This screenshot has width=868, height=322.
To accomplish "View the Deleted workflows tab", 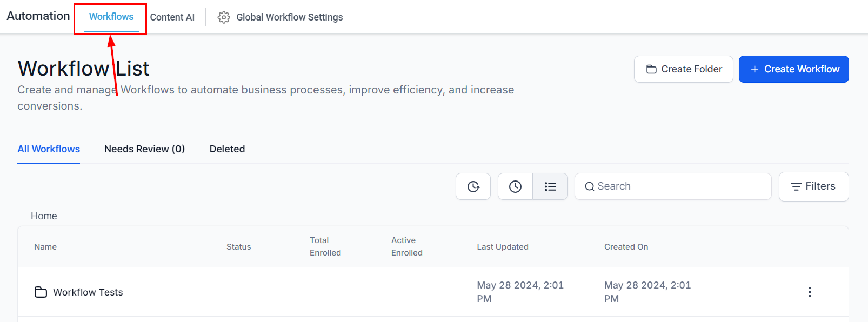I will [227, 149].
